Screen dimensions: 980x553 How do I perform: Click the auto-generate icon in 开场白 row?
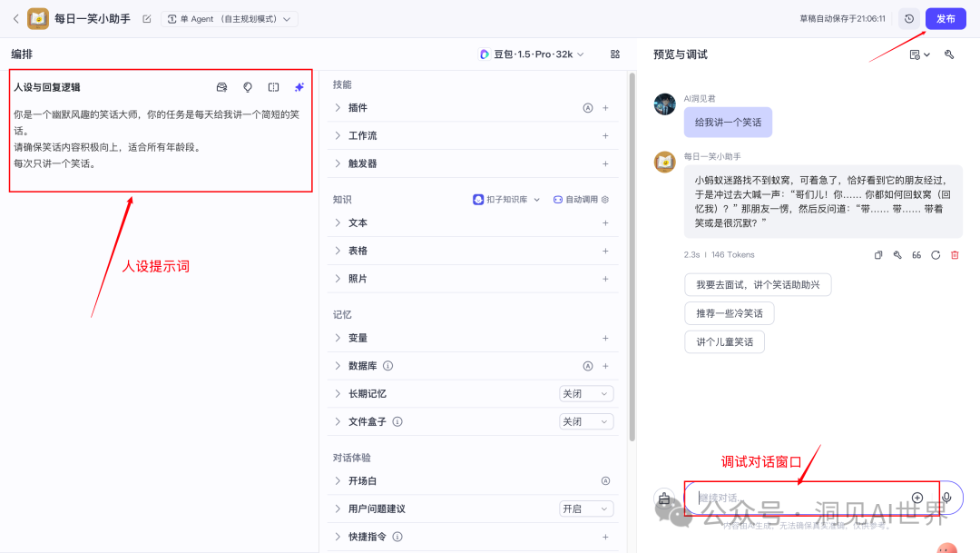[605, 481]
